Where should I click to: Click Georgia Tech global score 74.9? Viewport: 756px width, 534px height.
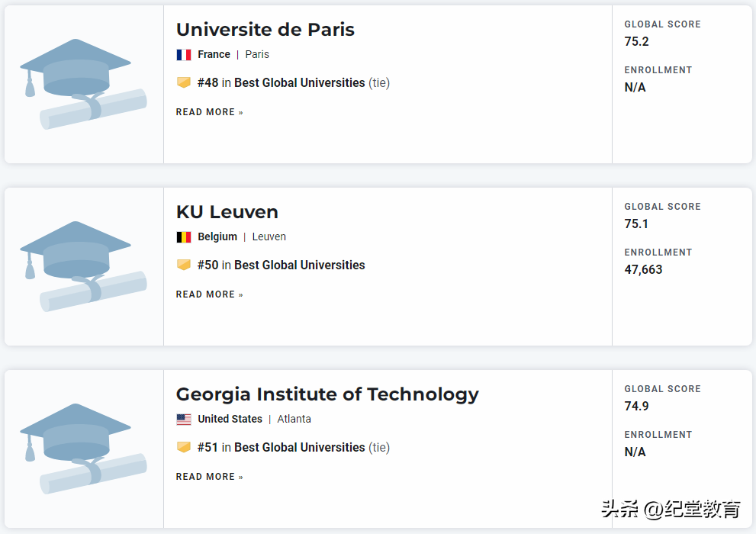tap(636, 407)
